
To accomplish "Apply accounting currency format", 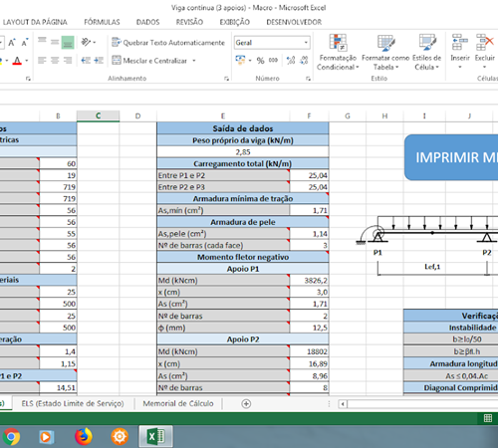I will [x=240, y=60].
